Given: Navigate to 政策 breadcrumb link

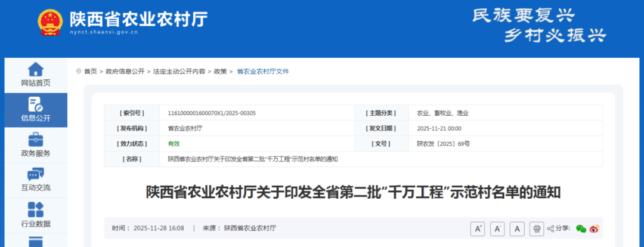Looking at the screenshot, I should (220, 71).
